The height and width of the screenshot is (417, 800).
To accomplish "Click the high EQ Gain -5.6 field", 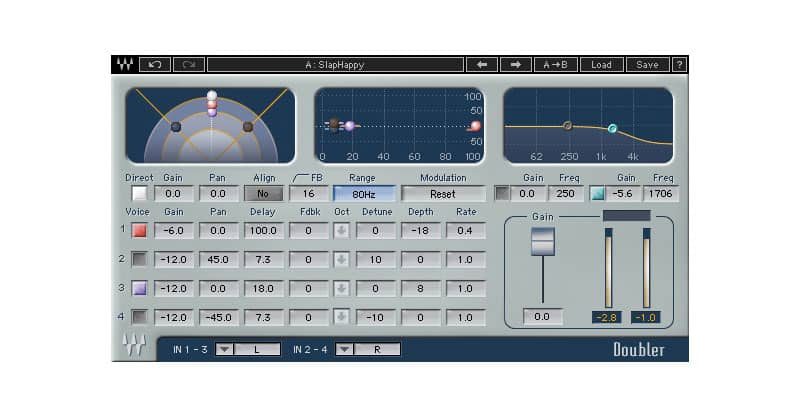I will tap(622, 194).
